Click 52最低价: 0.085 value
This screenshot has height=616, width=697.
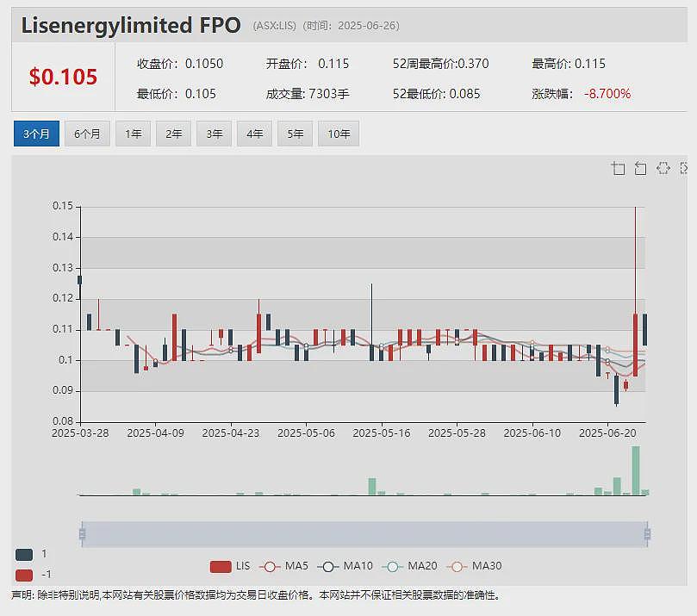437,94
